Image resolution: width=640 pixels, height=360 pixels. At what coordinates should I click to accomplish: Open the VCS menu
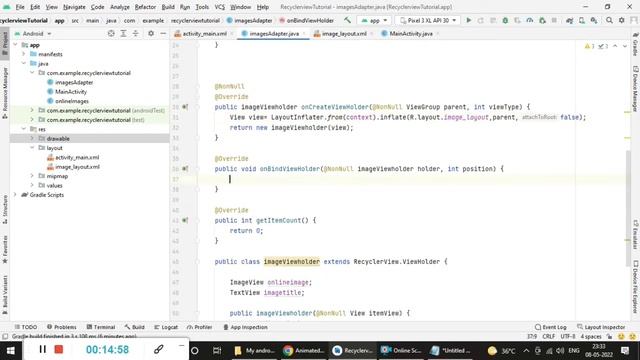220,7
